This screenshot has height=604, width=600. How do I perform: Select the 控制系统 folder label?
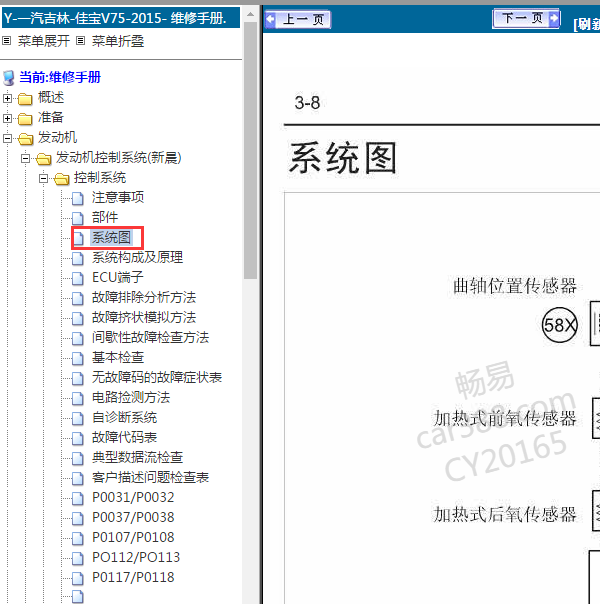point(100,178)
